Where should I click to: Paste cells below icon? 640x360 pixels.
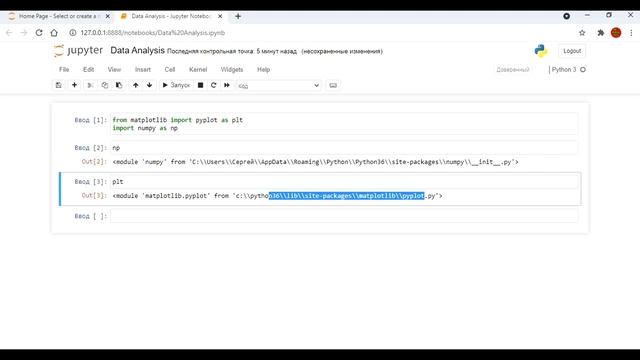tap(119, 85)
